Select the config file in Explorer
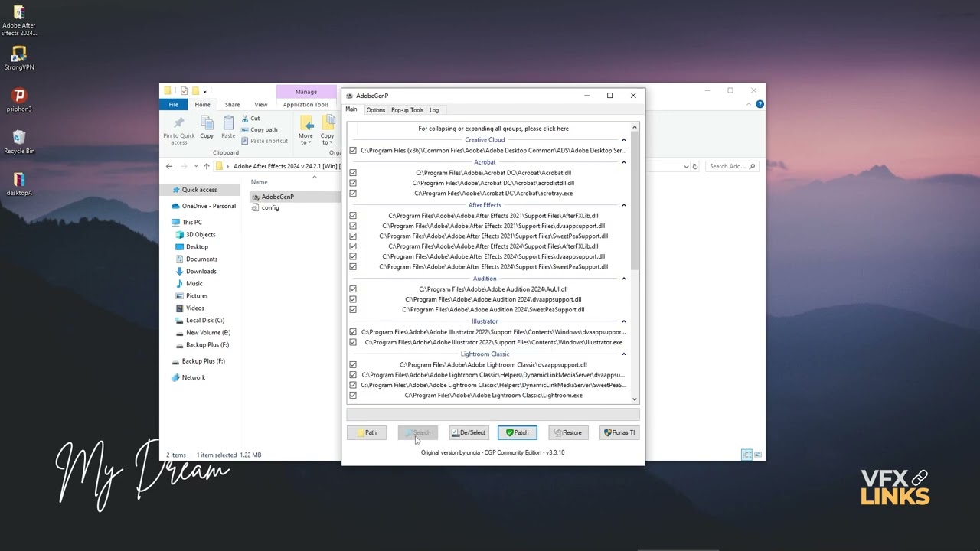Image resolution: width=980 pixels, height=551 pixels. (x=265, y=207)
